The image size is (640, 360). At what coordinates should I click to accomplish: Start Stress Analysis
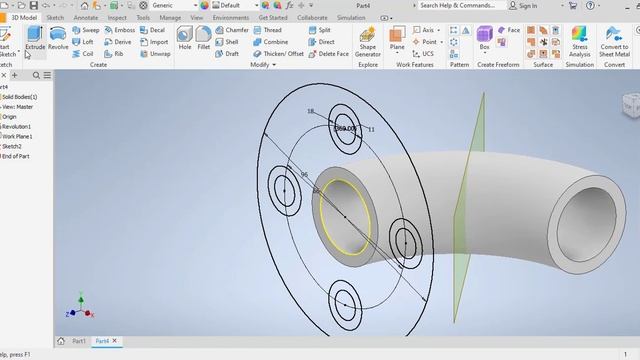click(580, 42)
